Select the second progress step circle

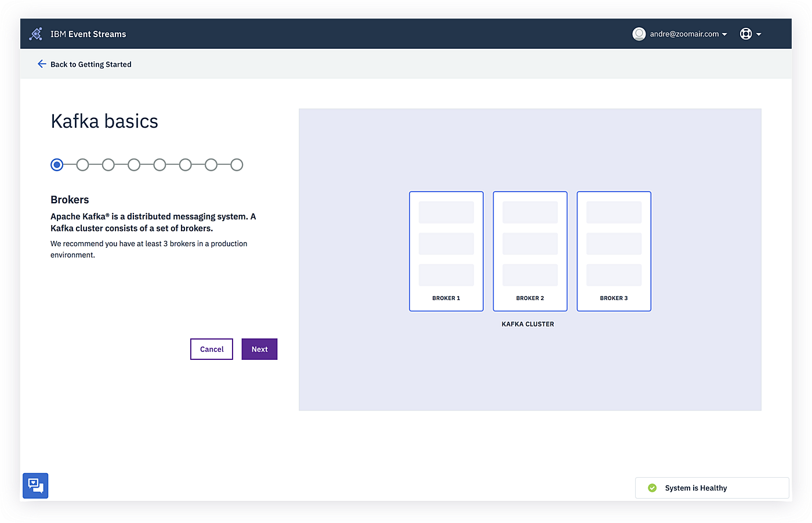pos(82,165)
